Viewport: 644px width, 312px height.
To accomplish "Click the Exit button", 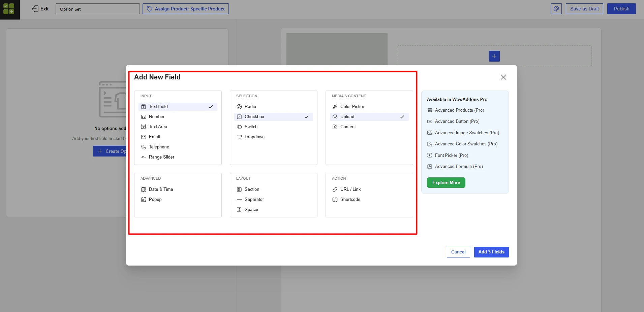I will click(x=40, y=9).
